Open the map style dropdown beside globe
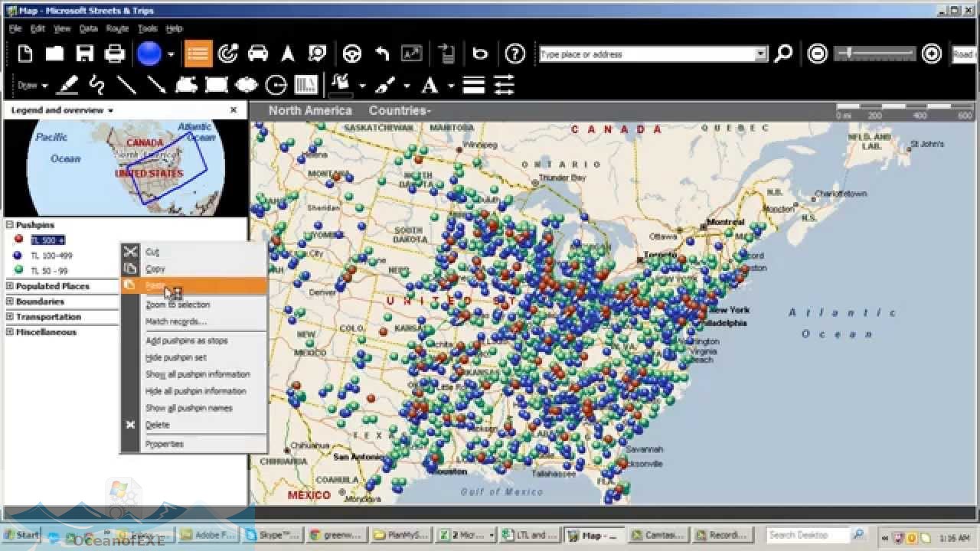980x551 pixels. [x=171, y=54]
